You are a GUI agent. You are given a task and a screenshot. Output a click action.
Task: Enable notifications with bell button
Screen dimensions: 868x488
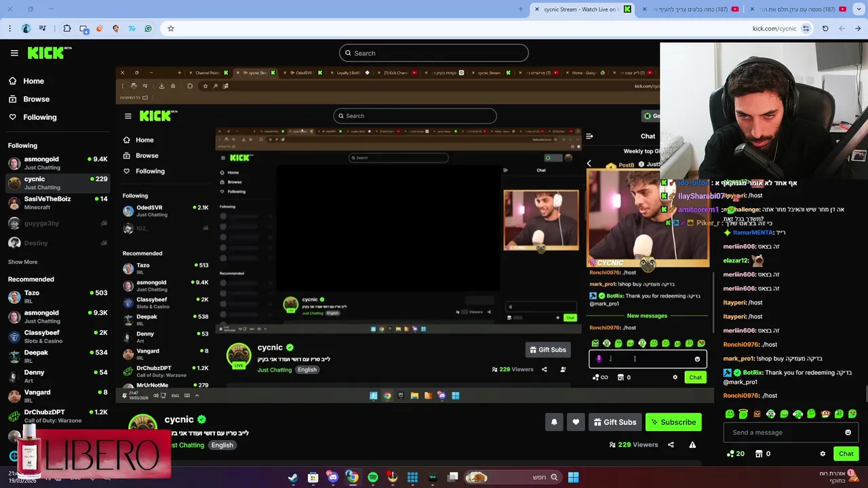(x=554, y=422)
